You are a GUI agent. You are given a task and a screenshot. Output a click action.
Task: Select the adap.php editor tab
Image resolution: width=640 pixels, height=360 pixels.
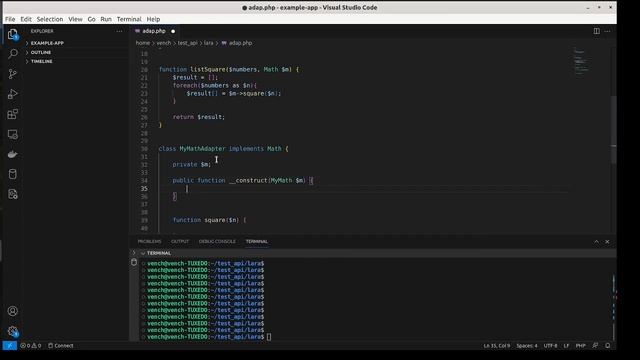[155, 31]
